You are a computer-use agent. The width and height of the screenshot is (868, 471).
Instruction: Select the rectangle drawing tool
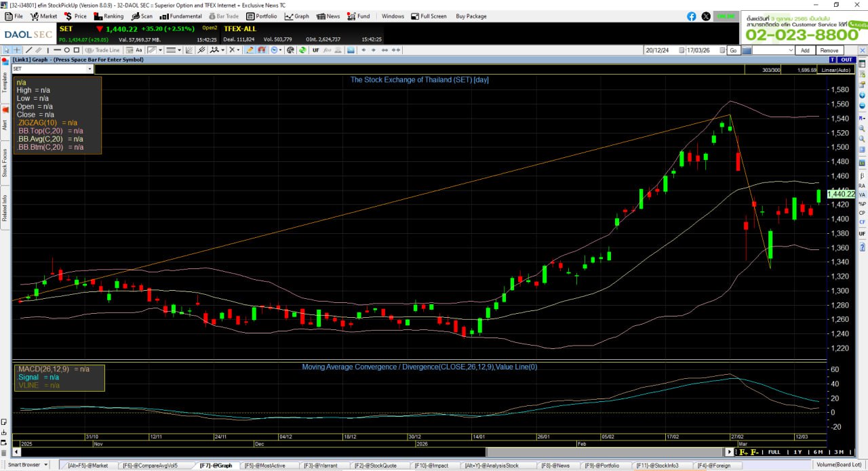77,49
